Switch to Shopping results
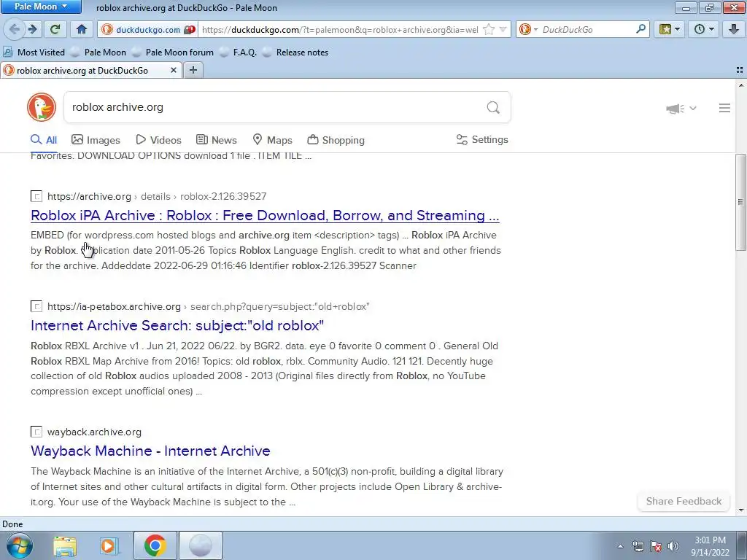 point(336,140)
